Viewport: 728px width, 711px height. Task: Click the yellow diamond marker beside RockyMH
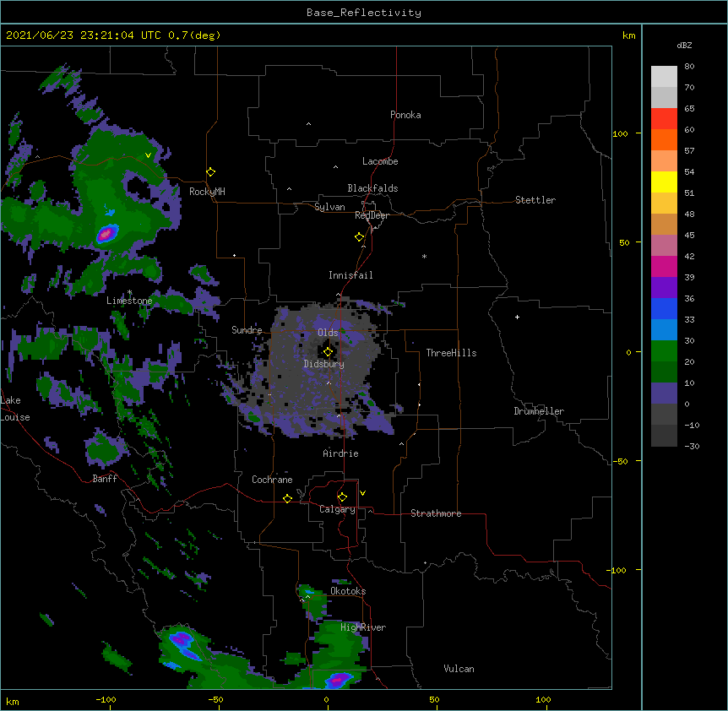[210, 172]
